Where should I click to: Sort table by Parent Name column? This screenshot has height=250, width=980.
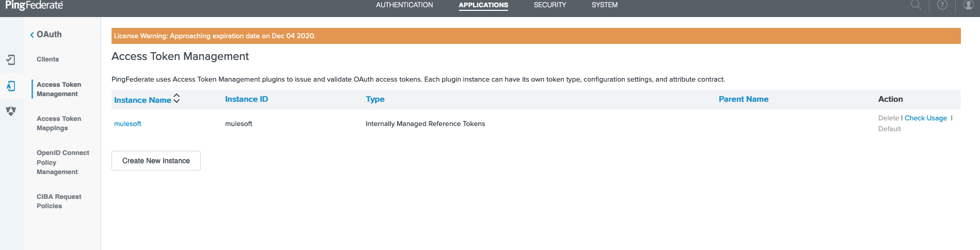point(743,99)
